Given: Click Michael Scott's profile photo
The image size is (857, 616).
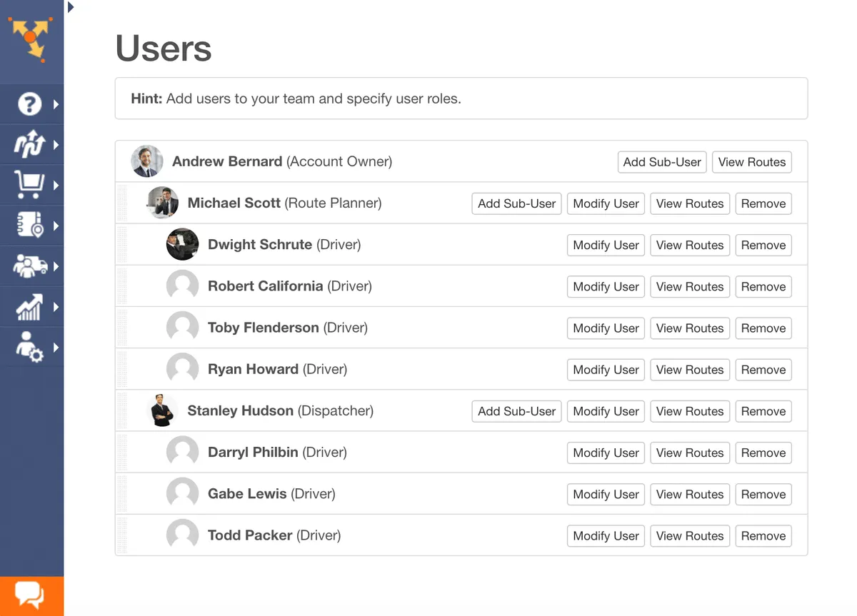Looking at the screenshot, I should pos(162,203).
